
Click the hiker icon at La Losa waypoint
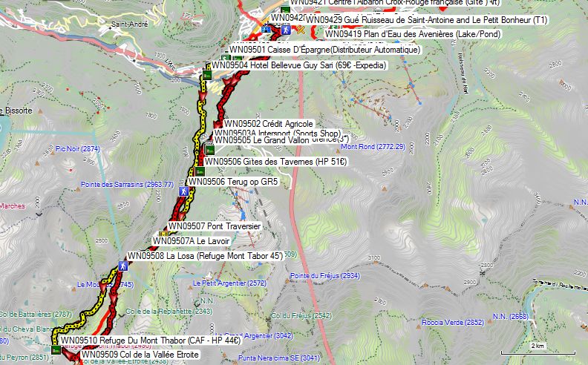click(x=122, y=266)
